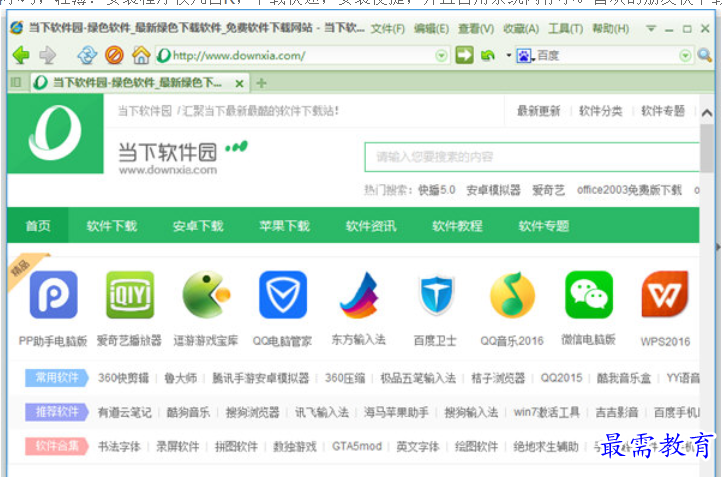Open the 帮助(H) menu
The height and width of the screenshot is (477, 722).
pyautogui.click(x=611, y=29)
